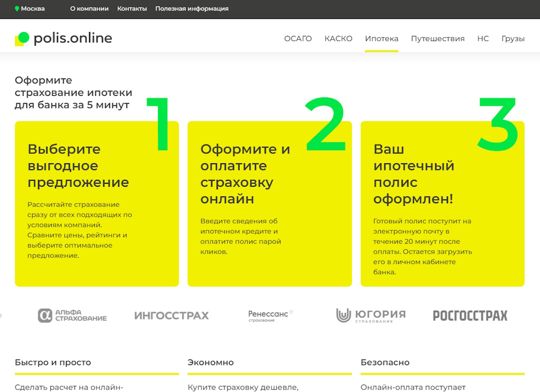The image size is (540, 392).
Task: Click the Rosgosstrakh logo
Action: coord(469,316)
